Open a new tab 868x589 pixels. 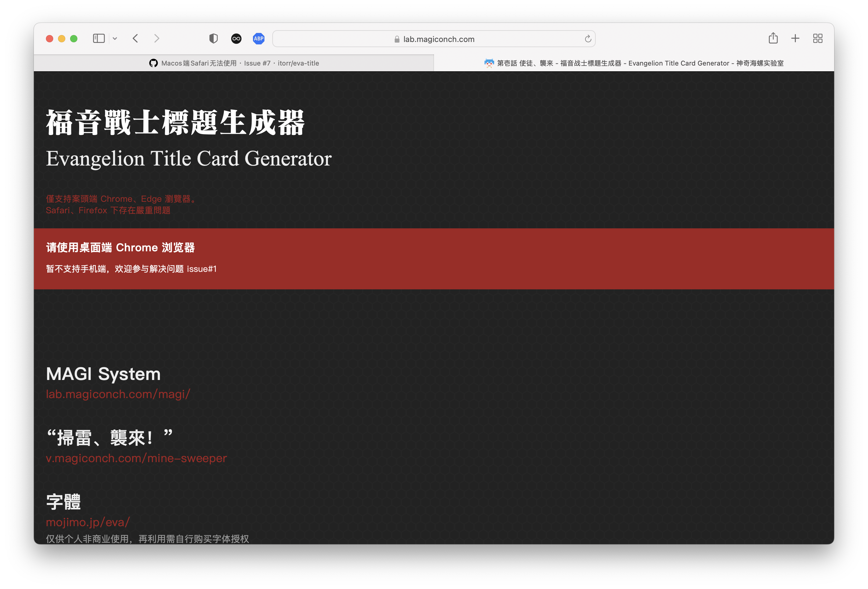tap(795, 38)
